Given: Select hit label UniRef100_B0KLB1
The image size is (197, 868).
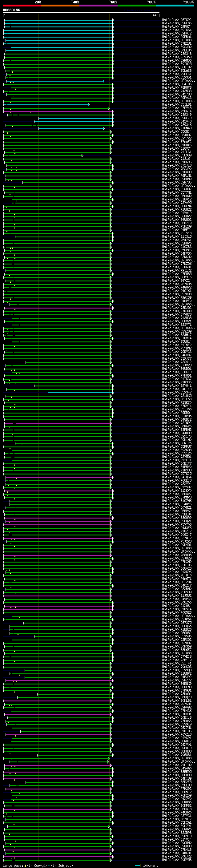Looking at the screenshot, I should tap(177, 700).
